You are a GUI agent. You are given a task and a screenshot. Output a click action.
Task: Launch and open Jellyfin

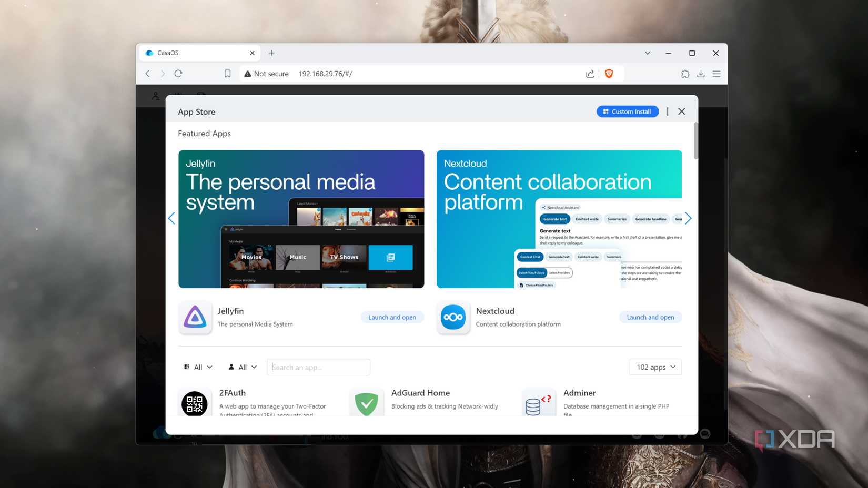[392, 317]
